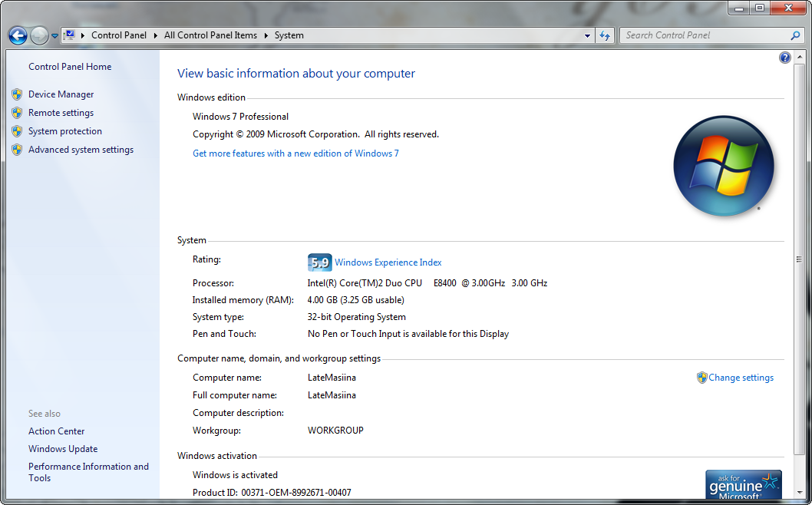Expand the arrow after All Control Panel Items
The image size is (812, 505).
coord(266,35)
